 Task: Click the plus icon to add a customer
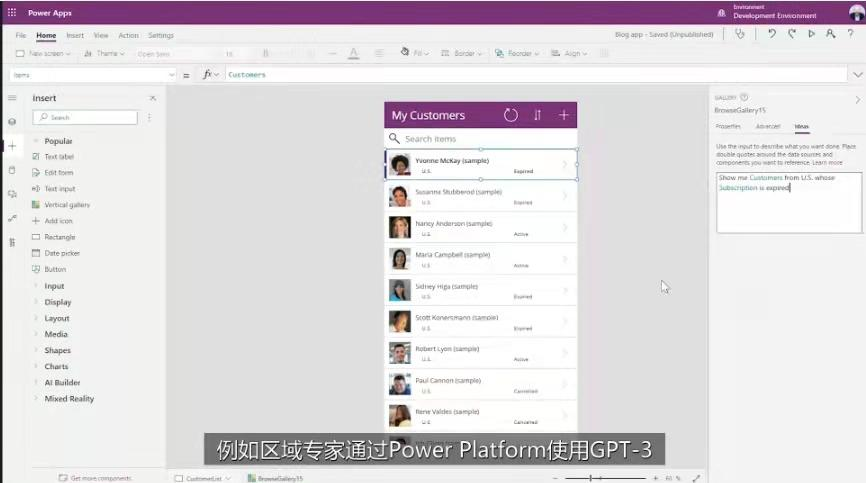(x=563, y=115)
